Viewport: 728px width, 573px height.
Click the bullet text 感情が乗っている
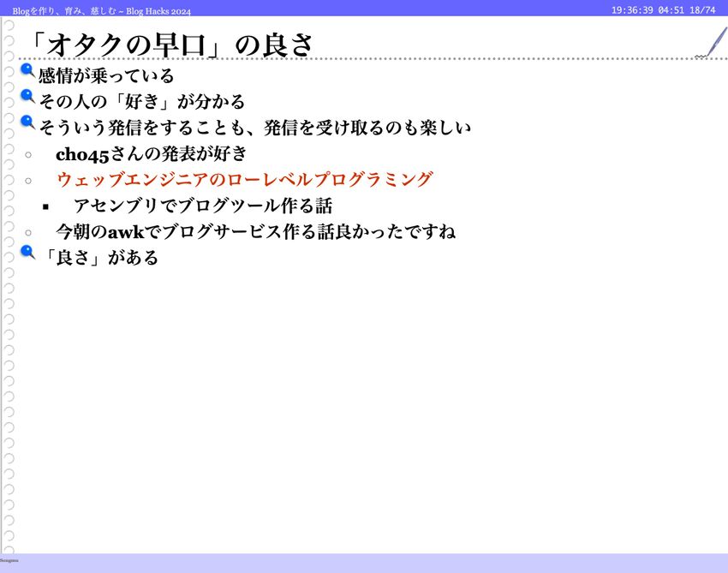pyautogui.click(x=106, y=76)
